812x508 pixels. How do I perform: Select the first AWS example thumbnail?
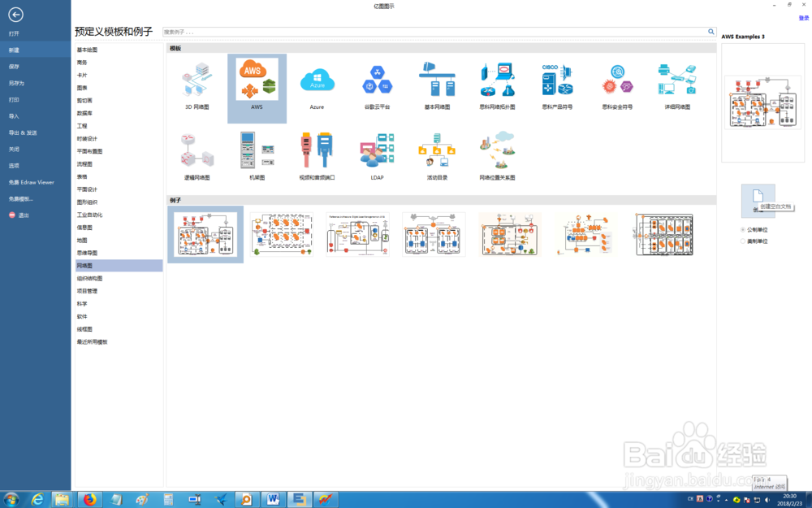click(205, 234)
